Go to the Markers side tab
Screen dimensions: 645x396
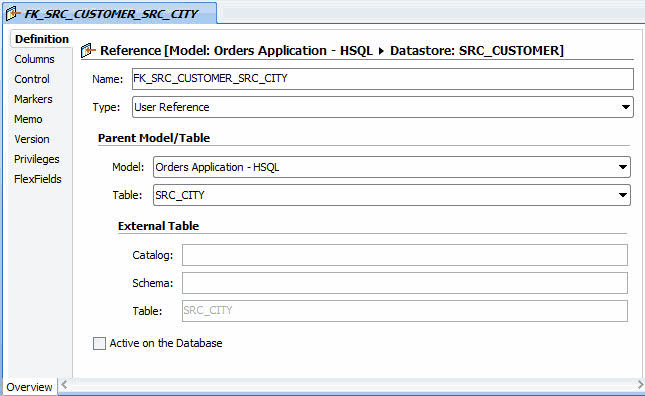[33, 99]
